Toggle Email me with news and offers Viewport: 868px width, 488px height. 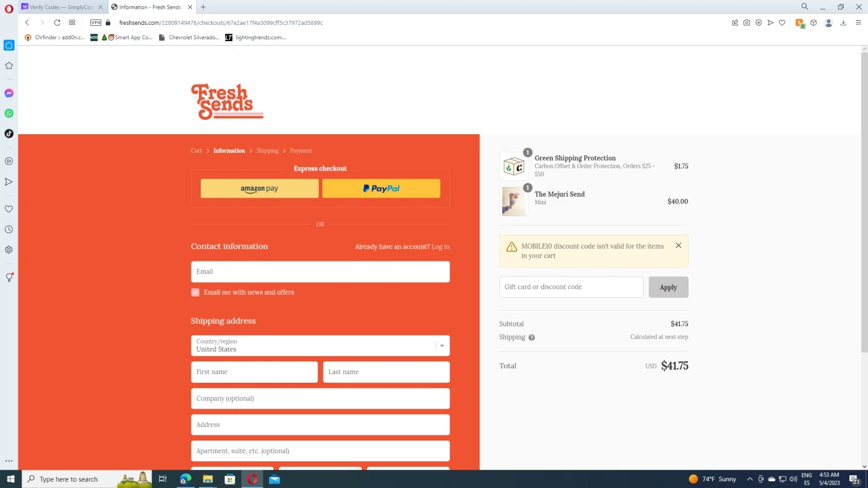195,293
